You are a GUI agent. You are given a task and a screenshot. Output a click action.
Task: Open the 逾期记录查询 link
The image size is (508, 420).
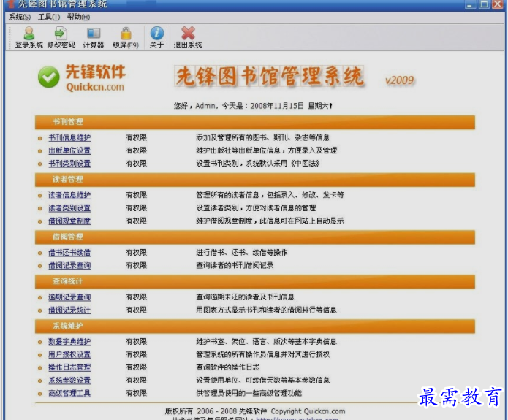point(69,297)
